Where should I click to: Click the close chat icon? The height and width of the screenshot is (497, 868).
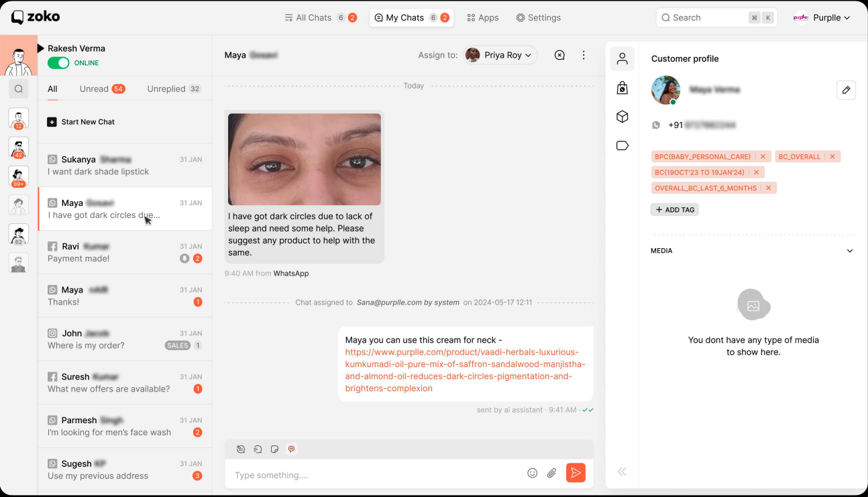pyautogui.click(x=559, y=55)
